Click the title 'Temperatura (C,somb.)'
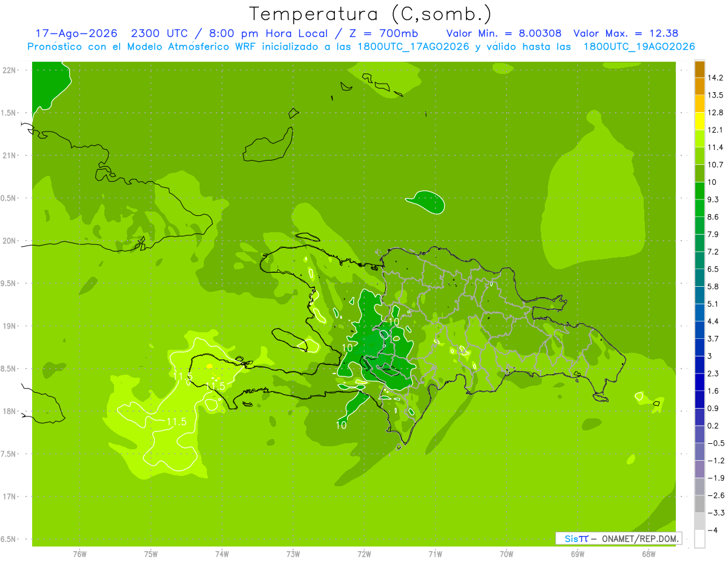 [371, 13]
